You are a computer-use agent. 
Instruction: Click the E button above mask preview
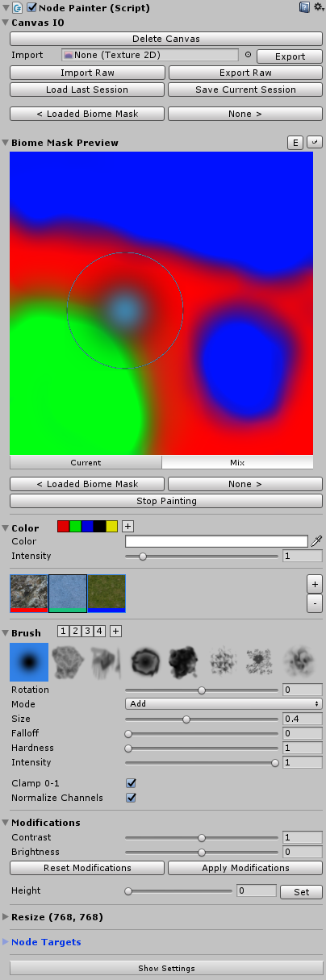tap(296, 143)
